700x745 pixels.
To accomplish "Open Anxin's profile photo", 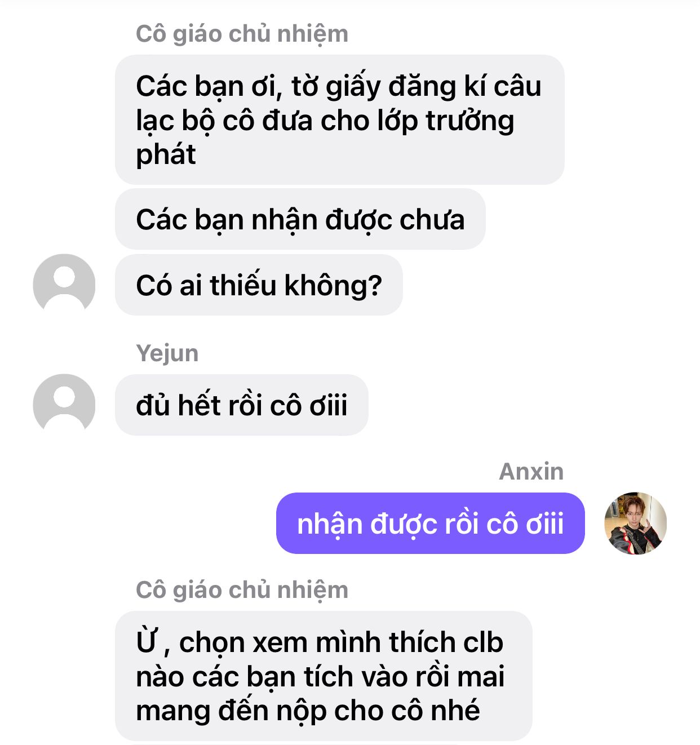I will click(x=635, y=523).
